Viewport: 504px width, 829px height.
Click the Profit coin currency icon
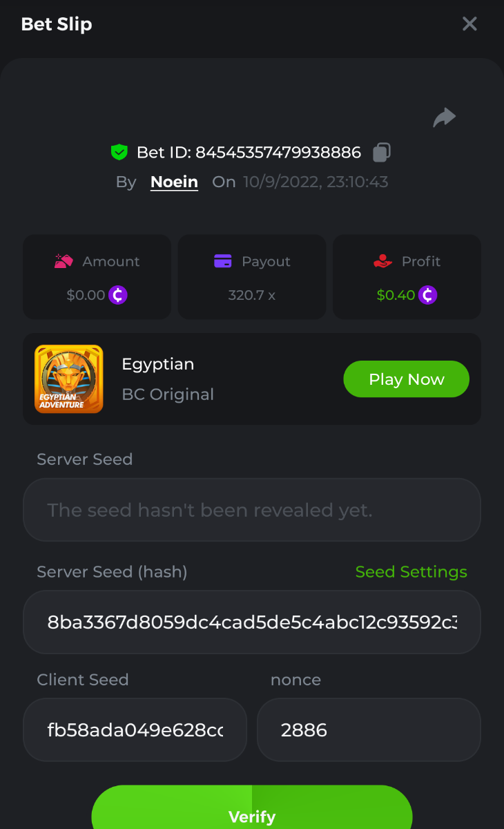point(428,295)
